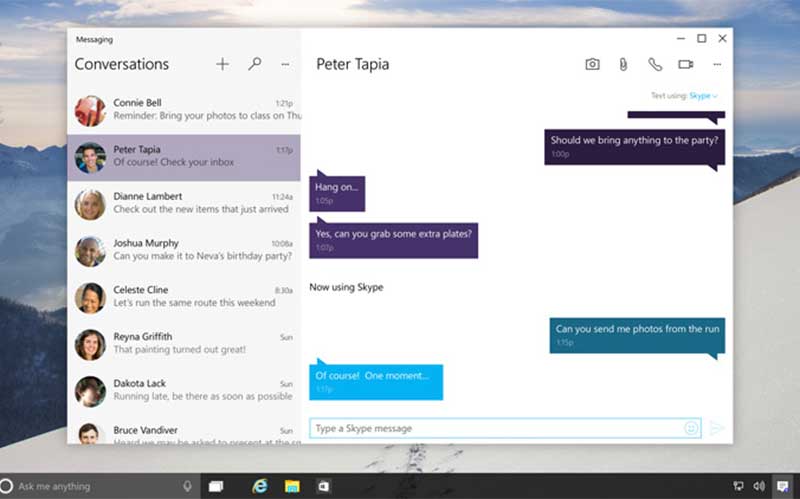Select Dianne Lambert conversation
The width and height of the screenshot is (800, 499).
[184, 204]
